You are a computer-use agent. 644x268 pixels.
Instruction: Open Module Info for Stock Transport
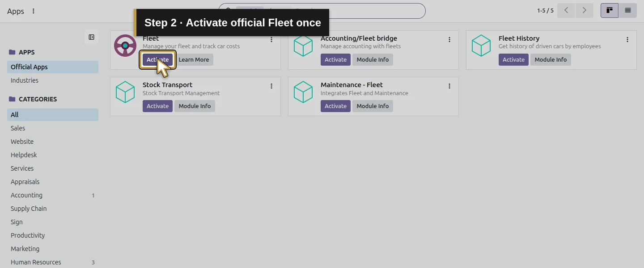195,106
